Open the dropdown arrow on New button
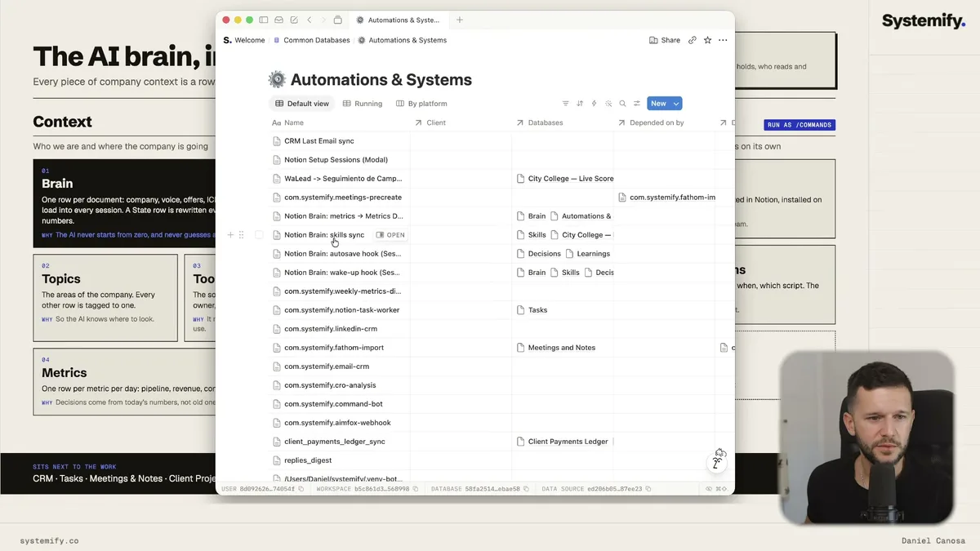Screen dimensions: 980x551 coord(676,104)
